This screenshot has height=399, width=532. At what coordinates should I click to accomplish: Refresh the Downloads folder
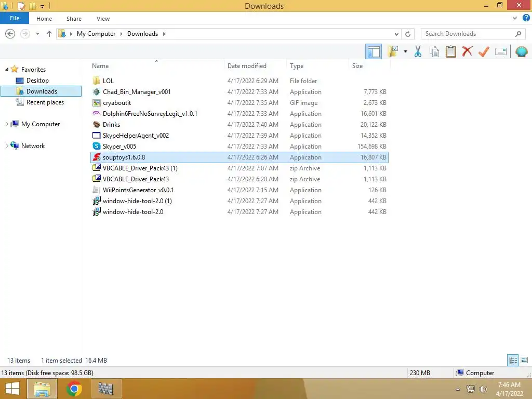pos(408,34)
